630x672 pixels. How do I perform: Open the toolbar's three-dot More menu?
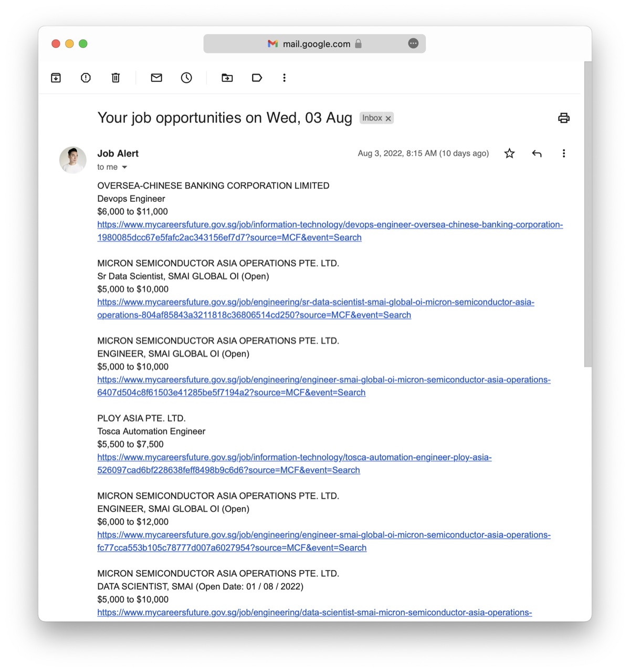pos(284,78)
